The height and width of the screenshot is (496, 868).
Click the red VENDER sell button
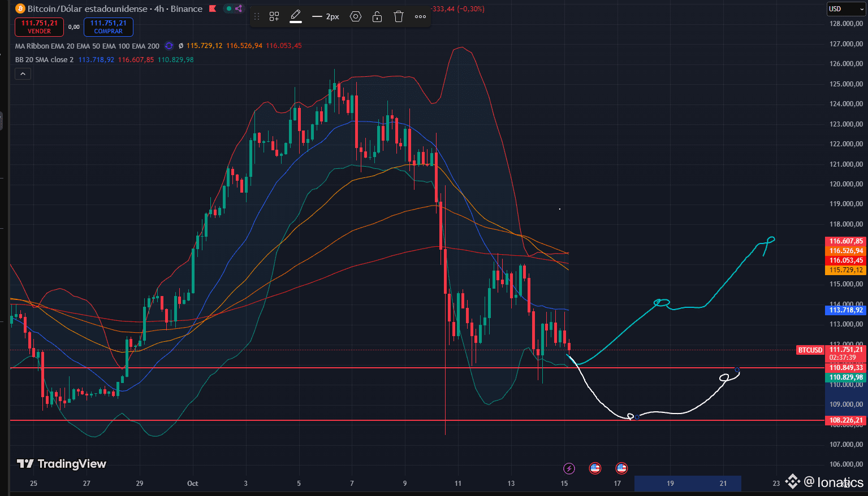[x=40, y=27]
